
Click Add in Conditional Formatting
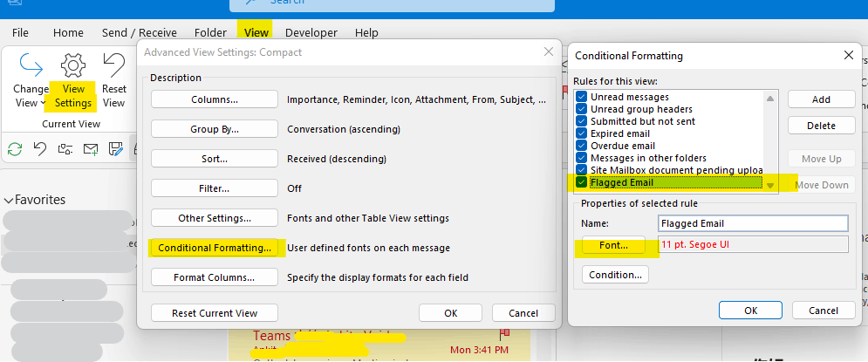tap(821, 99)
